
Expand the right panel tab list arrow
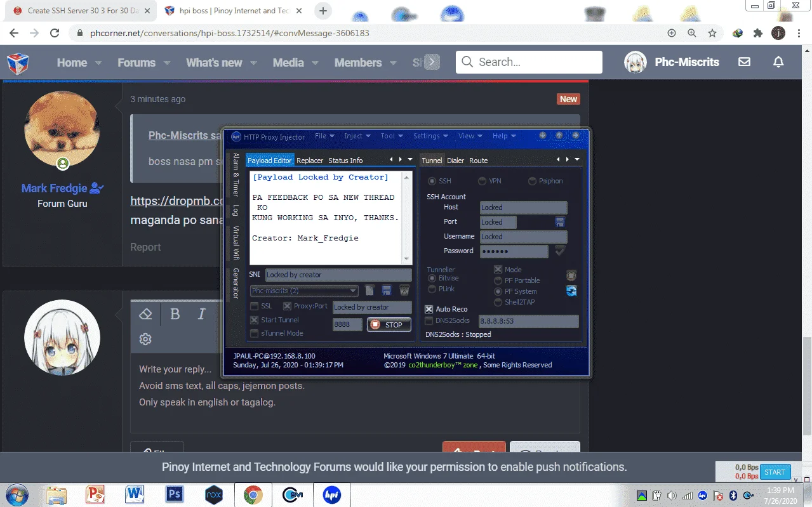click(x=577, y=159)
